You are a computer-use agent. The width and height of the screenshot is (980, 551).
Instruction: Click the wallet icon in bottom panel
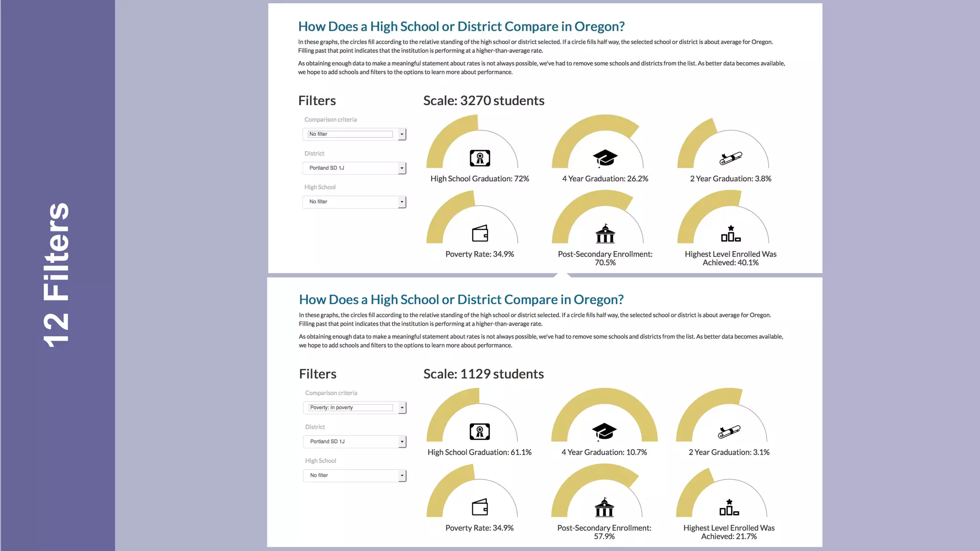tap(479, 507)
